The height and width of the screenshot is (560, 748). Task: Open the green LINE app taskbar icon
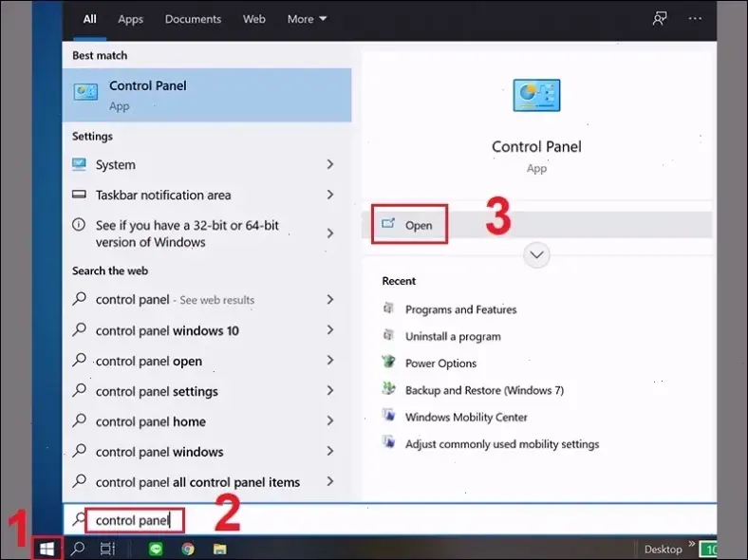pos(156,549)
